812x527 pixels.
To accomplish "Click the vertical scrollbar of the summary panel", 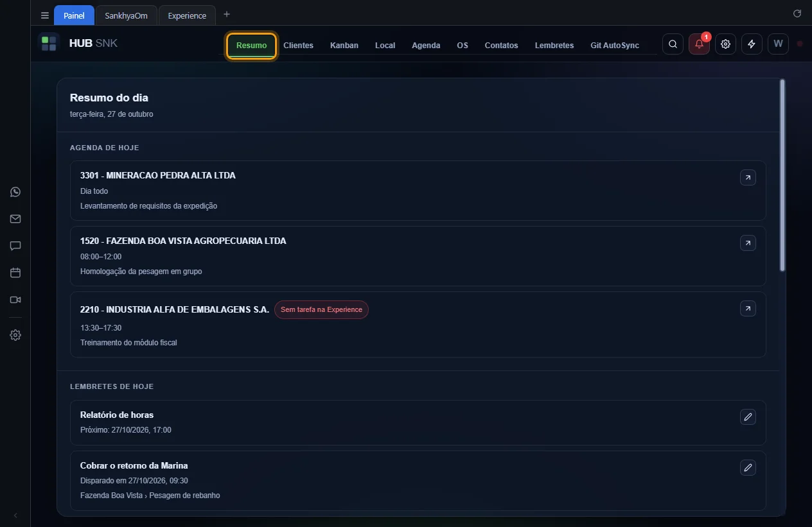I will 782,175.
